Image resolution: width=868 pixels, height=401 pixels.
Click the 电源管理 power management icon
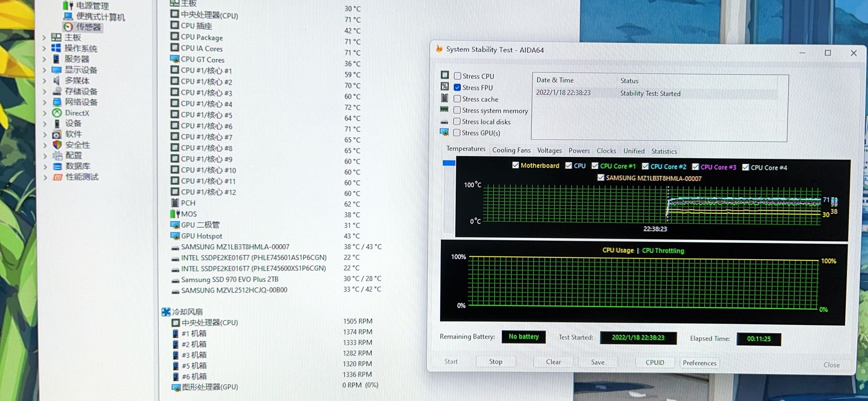pos(68,5)
